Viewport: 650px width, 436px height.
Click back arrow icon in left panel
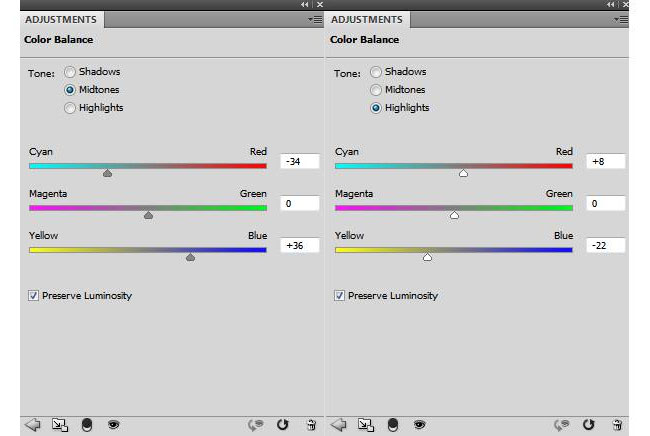point(33,424)
